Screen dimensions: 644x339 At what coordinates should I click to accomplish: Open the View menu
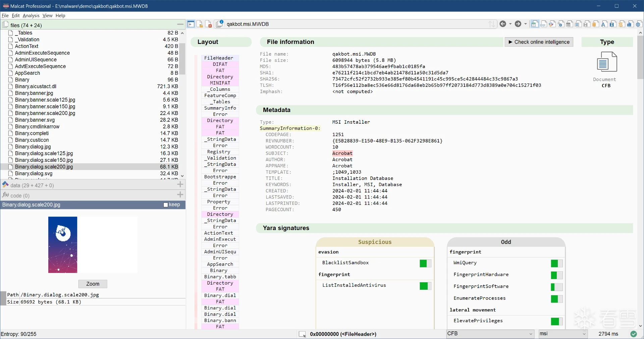coord(47,16)
